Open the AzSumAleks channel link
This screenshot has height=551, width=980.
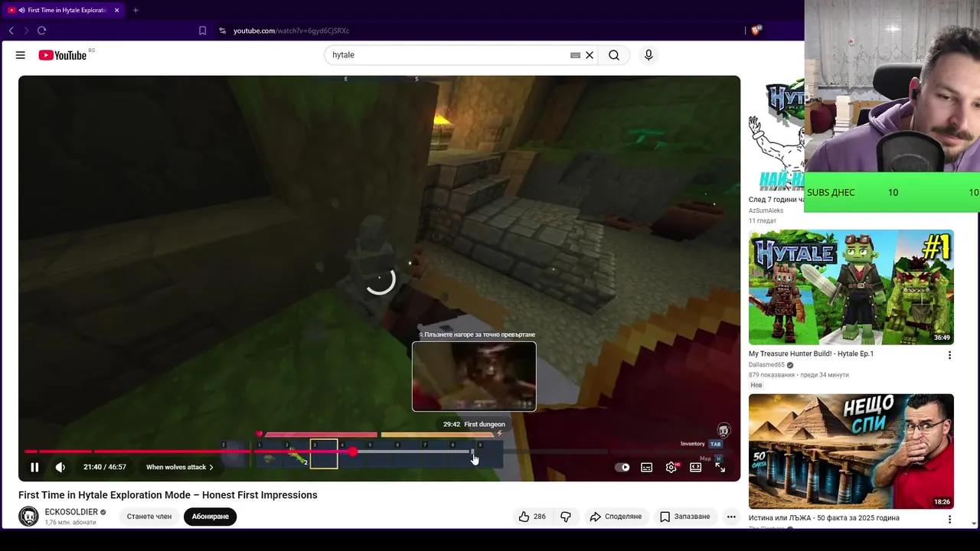pos(766,210)
